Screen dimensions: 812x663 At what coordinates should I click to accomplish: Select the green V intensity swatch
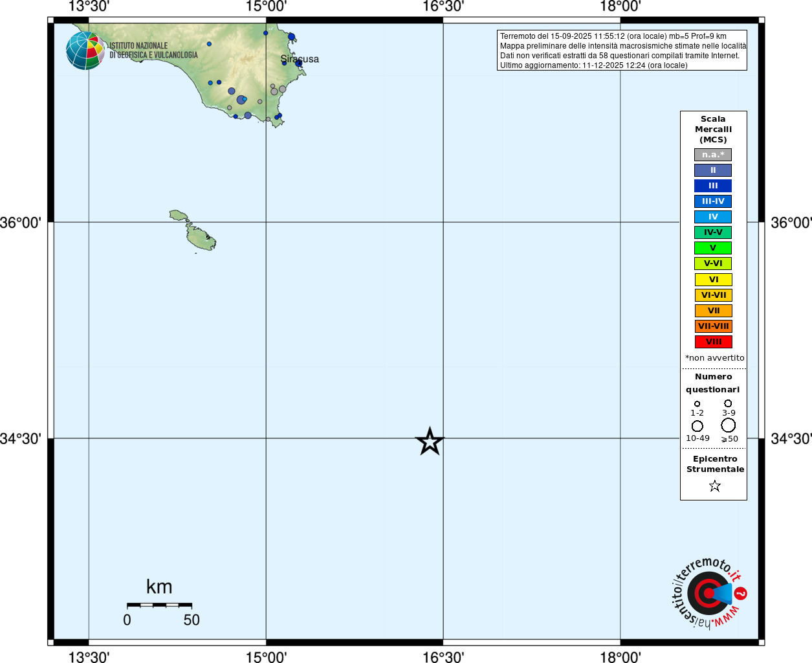pos(713,248)
